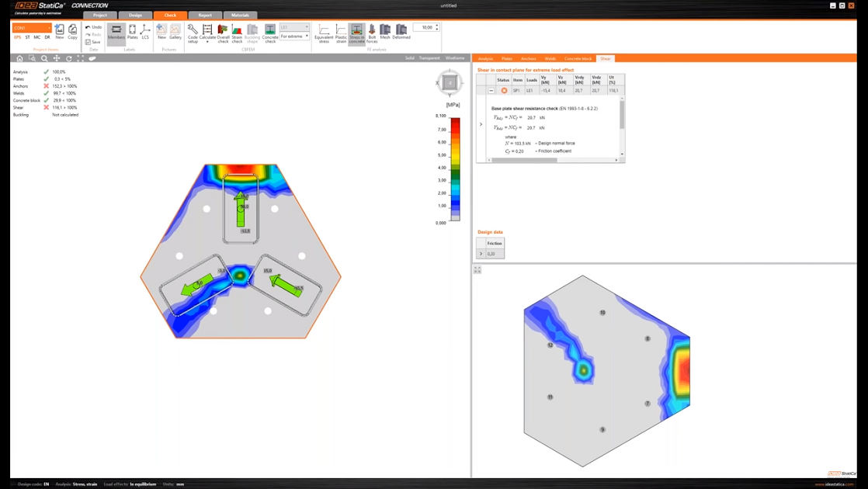
Task: Display the Plastic strain plot
Action: [x=341, y=33]
